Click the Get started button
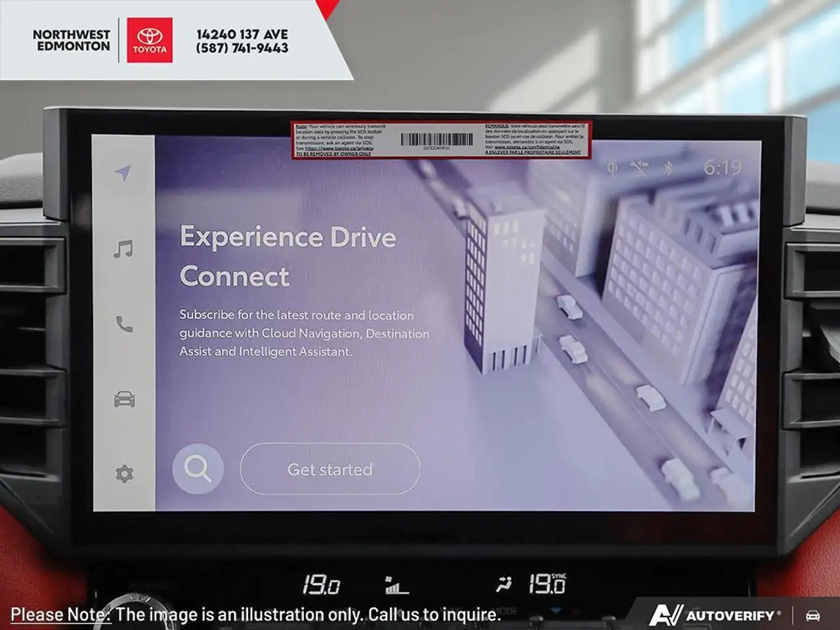The image size is (840, 630). (330, 469)
